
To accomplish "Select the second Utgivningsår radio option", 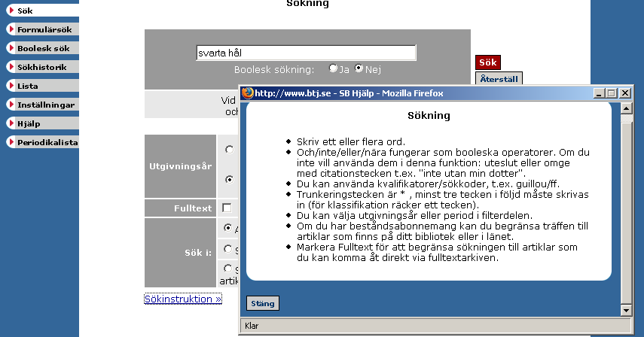I will 230,180.
